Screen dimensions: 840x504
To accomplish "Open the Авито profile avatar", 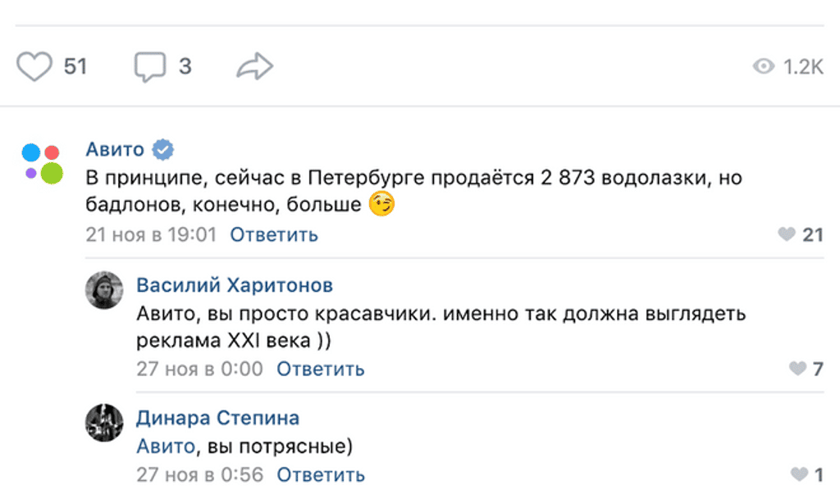I will pos(43,164).
